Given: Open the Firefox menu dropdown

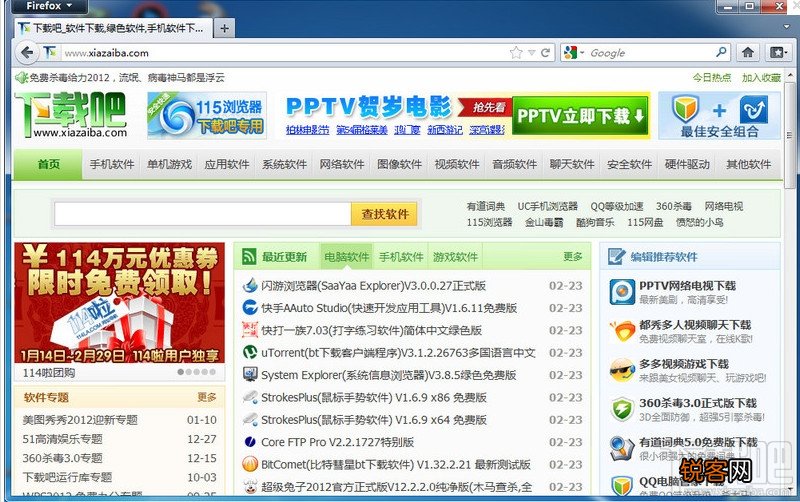Looking at the screenshot, I should [48, 6].
